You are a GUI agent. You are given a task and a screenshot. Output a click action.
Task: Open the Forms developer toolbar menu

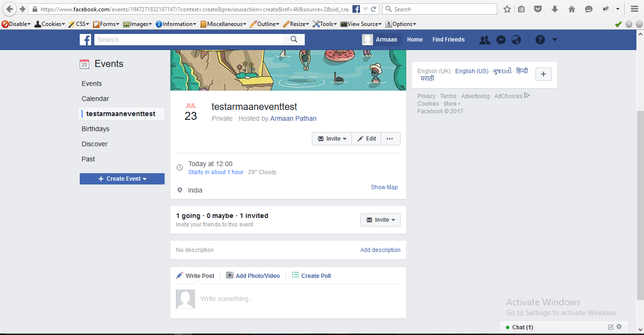(106, 24)
